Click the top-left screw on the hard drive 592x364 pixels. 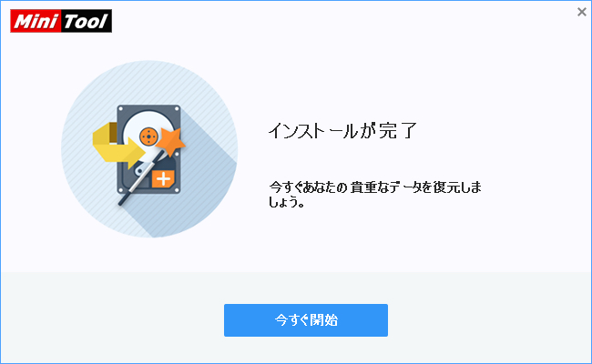point(121,109)
